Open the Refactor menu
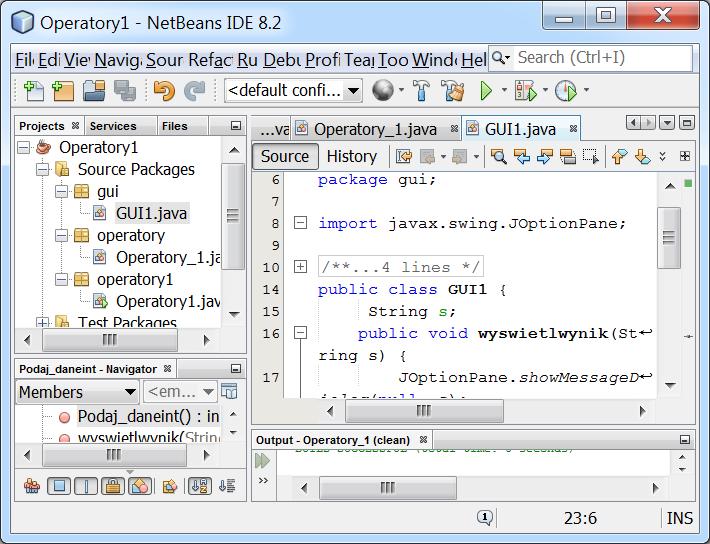Viewport: 710px width, 544px height. (211, 60)
